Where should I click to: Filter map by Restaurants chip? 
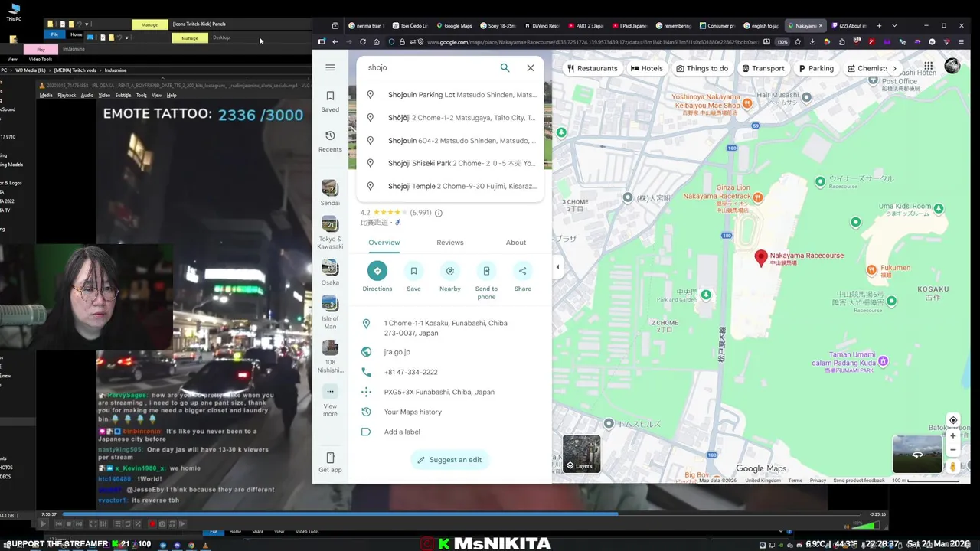pos(592,68)
